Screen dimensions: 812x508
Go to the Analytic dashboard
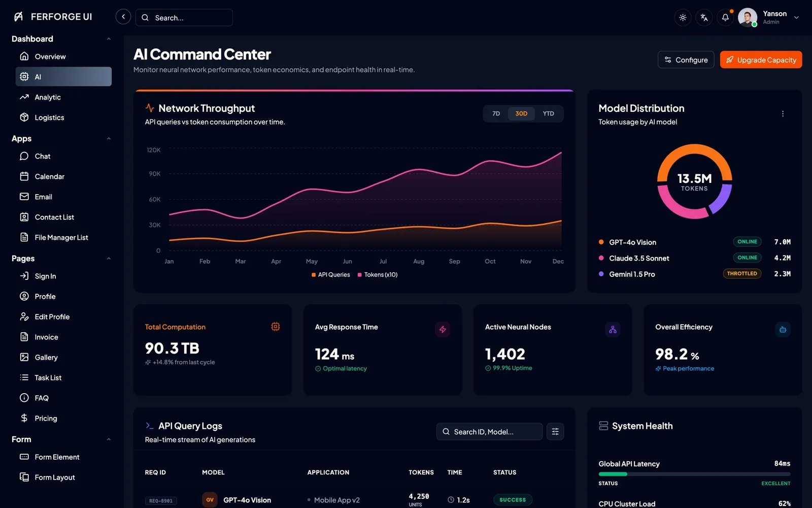point(63,97)
